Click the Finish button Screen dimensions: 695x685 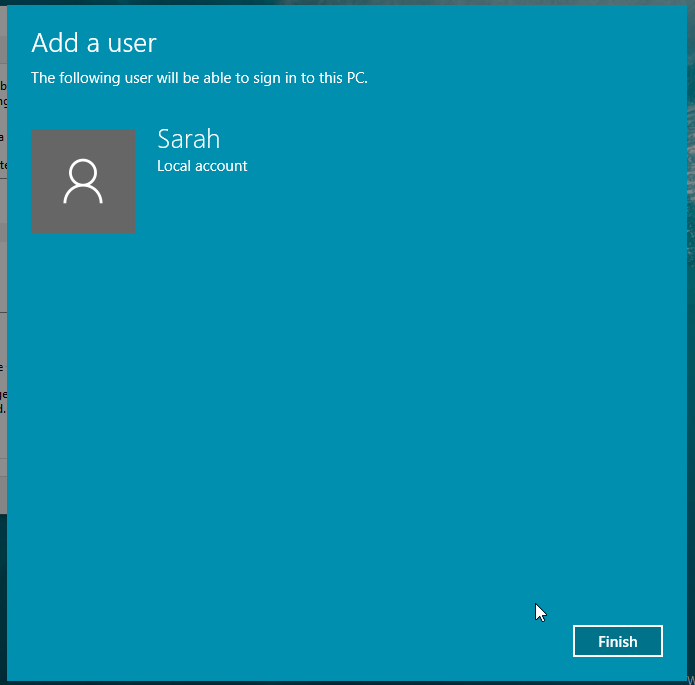click(x=617, y=641)
